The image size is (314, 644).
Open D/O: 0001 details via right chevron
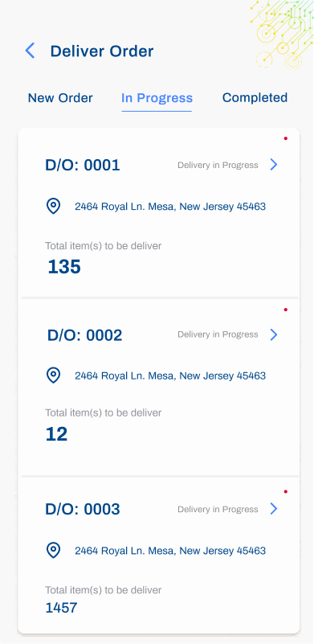click(274, 165)
